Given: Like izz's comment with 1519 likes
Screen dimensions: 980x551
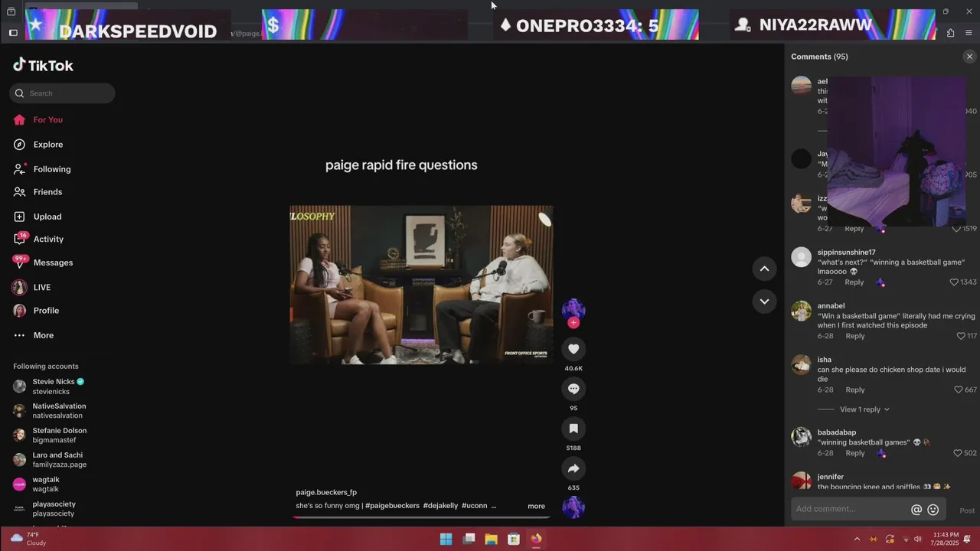Looking at the screenshot, I should [x=956, y=229].
